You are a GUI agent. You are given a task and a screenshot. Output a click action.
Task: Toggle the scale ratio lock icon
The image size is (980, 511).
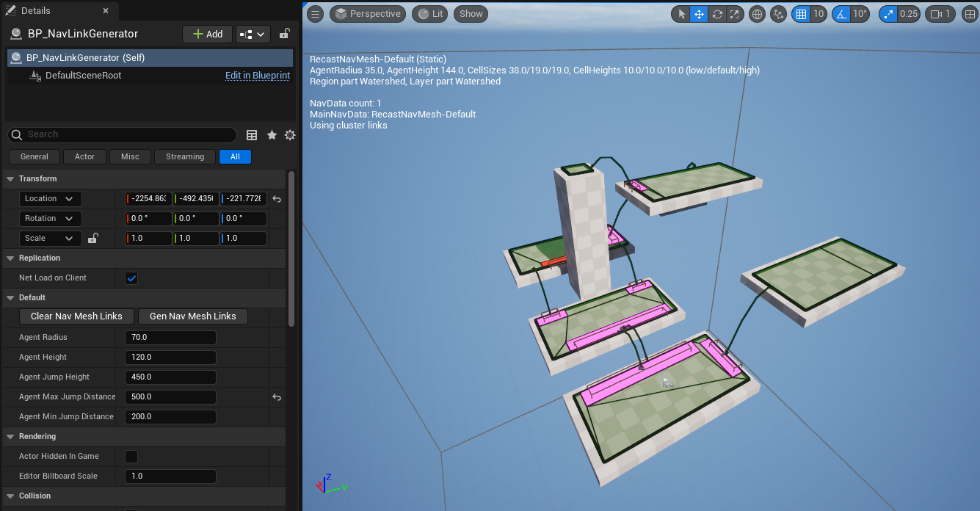(x=93, y=239)
